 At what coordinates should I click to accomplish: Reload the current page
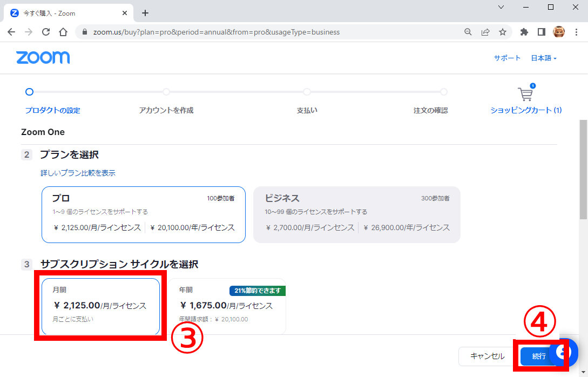coord(46,32)
